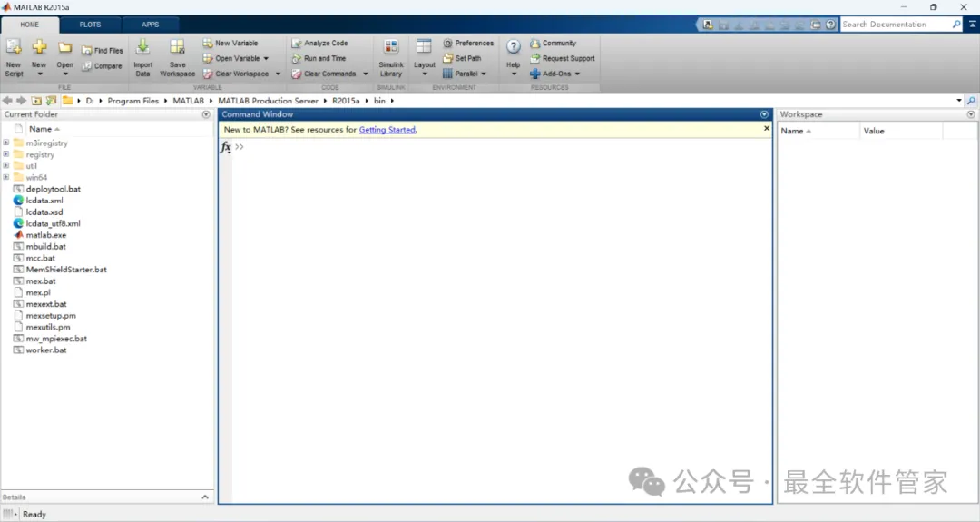Open the New dropdown arrow

39,74
